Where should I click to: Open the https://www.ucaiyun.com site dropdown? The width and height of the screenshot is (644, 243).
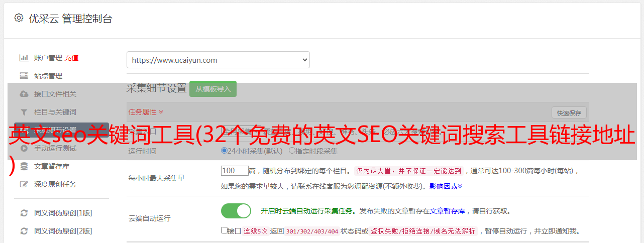point(218,60)
